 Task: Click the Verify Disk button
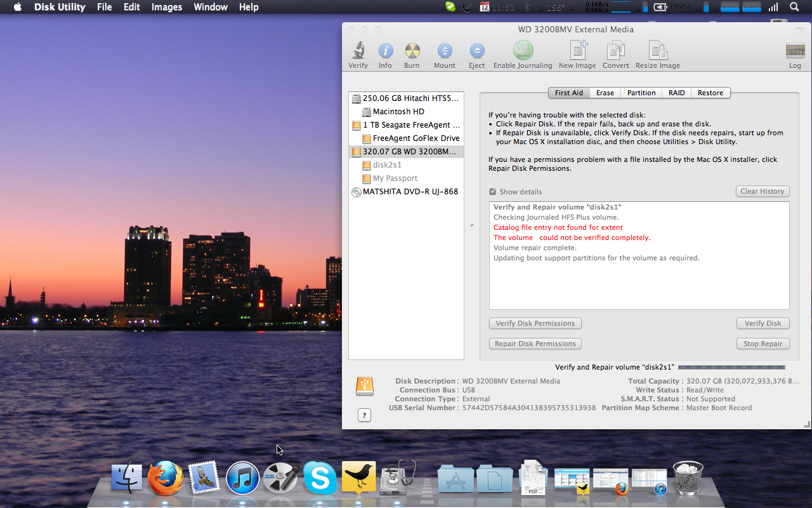763,323
